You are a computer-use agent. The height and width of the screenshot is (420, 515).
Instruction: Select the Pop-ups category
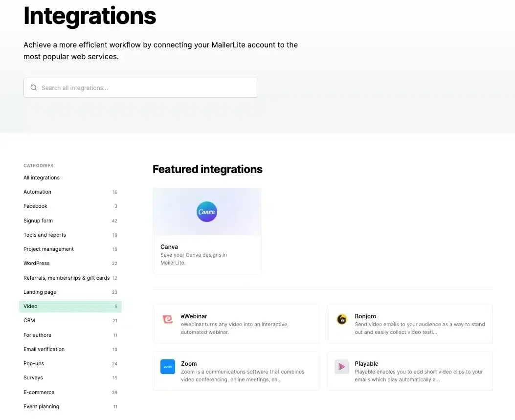point(70,363)
